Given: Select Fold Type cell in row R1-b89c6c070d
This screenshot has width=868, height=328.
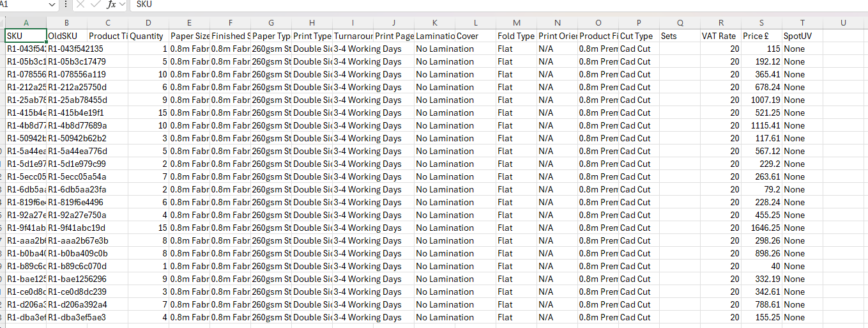Looking at the screenshot, I should coord(516,266).
